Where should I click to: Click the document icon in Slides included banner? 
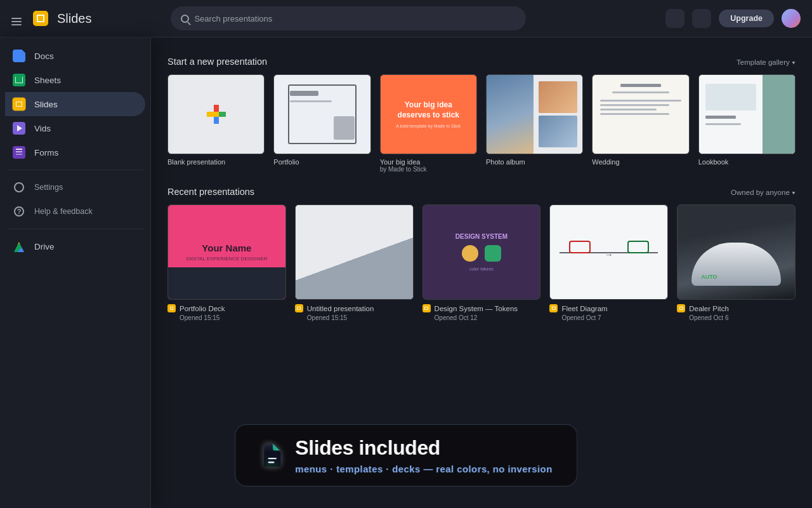pos(272,455)
